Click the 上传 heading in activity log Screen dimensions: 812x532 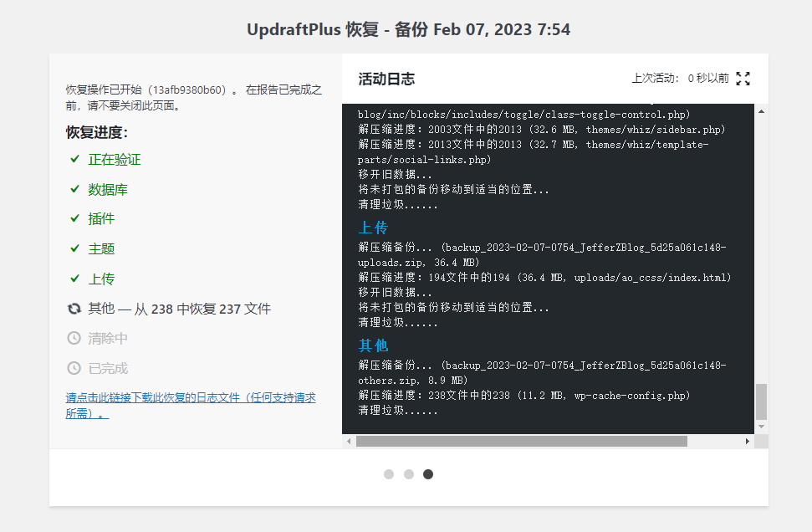tap(373, 228)
